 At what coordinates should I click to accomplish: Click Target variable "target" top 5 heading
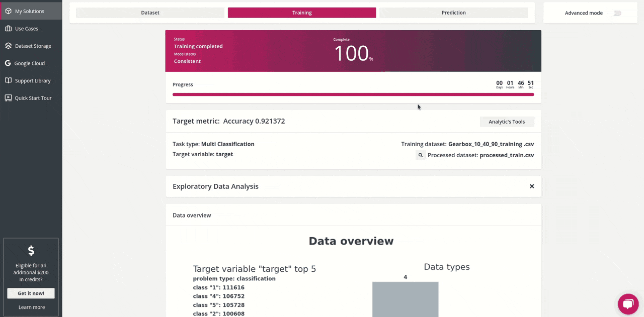[x=255, y=269]
